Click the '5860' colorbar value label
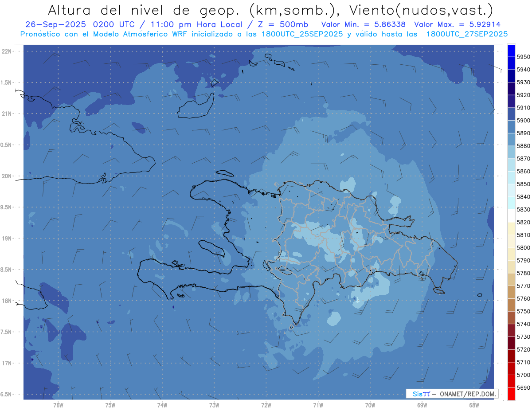The image size is (532, 411). pos(523,171)
